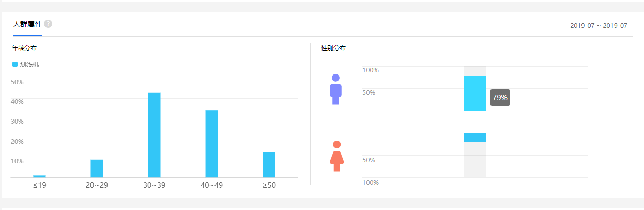Image resolution: width=644 pixels, height=210 pixels.
Task: Toggle the 划线机 legend series
Action: coord(29,65)
